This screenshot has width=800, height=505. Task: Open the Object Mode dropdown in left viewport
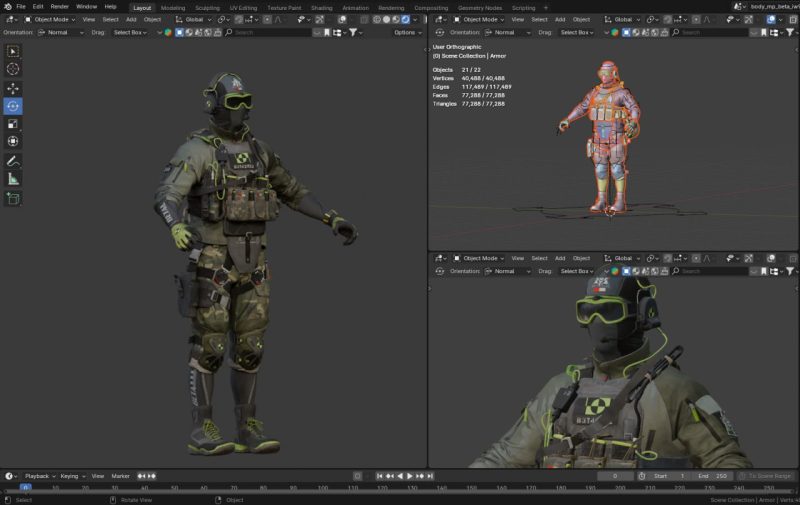click(52, 19)
